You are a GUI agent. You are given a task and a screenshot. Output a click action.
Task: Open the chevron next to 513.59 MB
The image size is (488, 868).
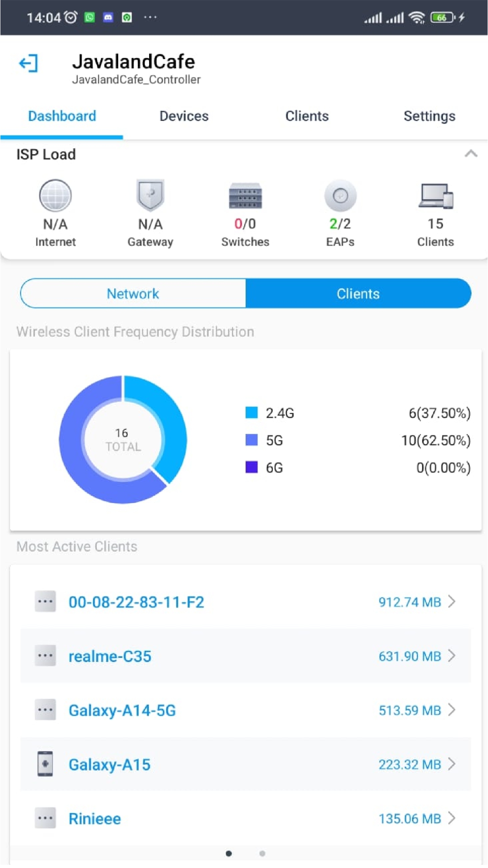pyautogui.click(x=452, y=710)
